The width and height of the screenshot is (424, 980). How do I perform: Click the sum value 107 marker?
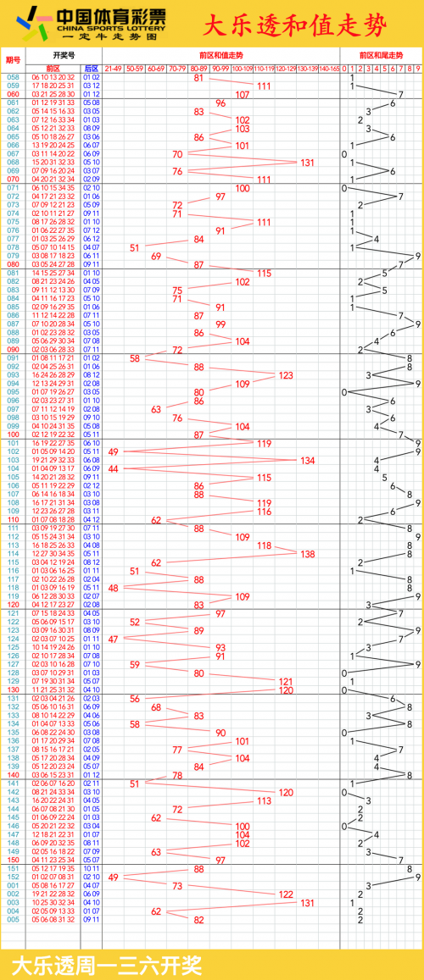243,95
